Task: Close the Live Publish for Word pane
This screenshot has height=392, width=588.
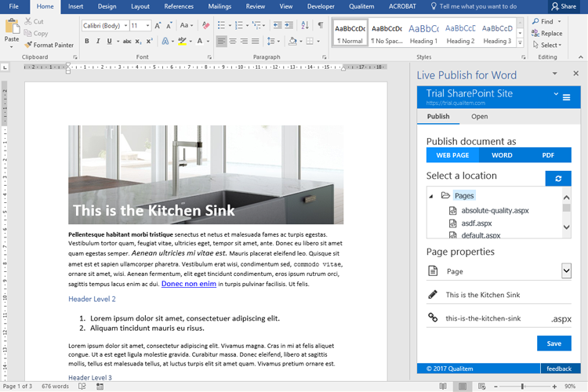Action: point(575,74)
